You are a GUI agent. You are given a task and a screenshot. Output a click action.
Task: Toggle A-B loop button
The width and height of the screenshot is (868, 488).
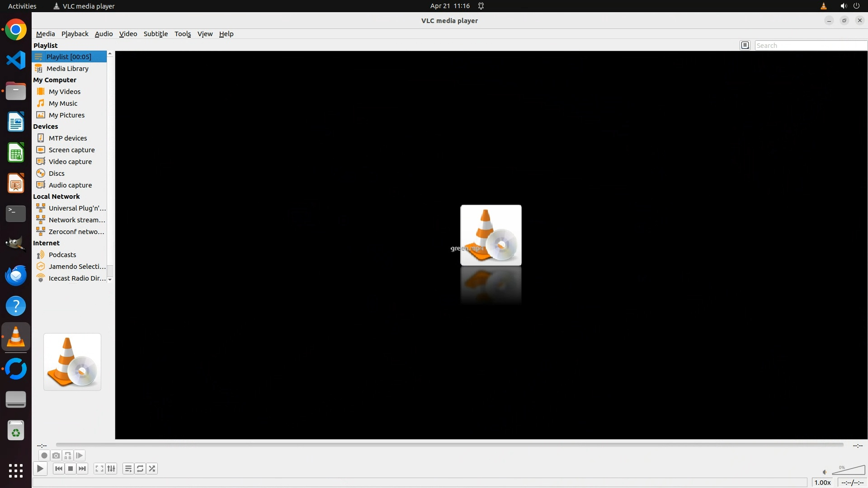click(68, 455)
